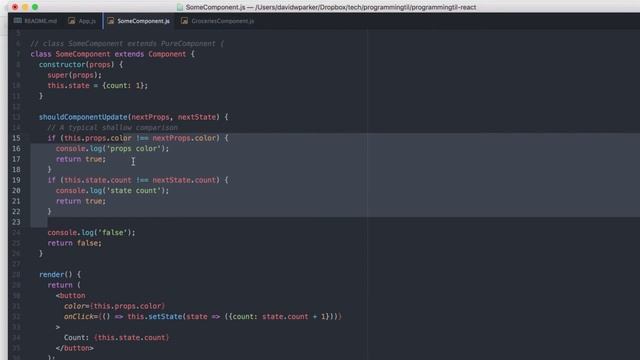Minimize the window with the yellow button
The image size is (640, 360).
coord(25,7)
